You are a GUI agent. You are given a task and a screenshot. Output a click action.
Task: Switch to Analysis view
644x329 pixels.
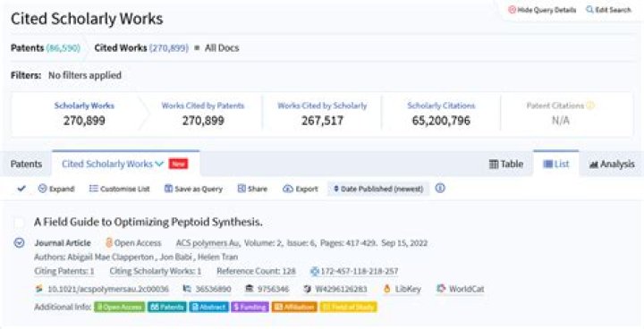point(612,164)
